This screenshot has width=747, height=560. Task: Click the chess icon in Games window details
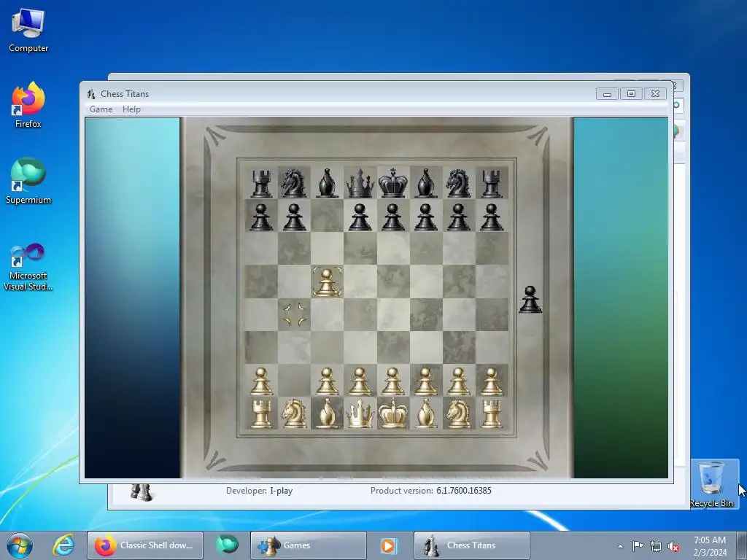coord(141,492)
